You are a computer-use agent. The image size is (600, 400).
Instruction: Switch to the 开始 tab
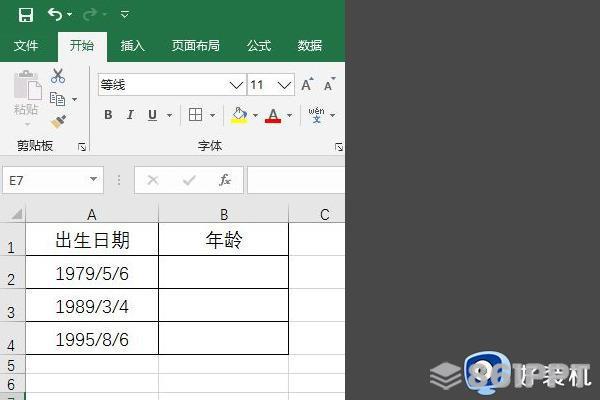click(82, 46)
